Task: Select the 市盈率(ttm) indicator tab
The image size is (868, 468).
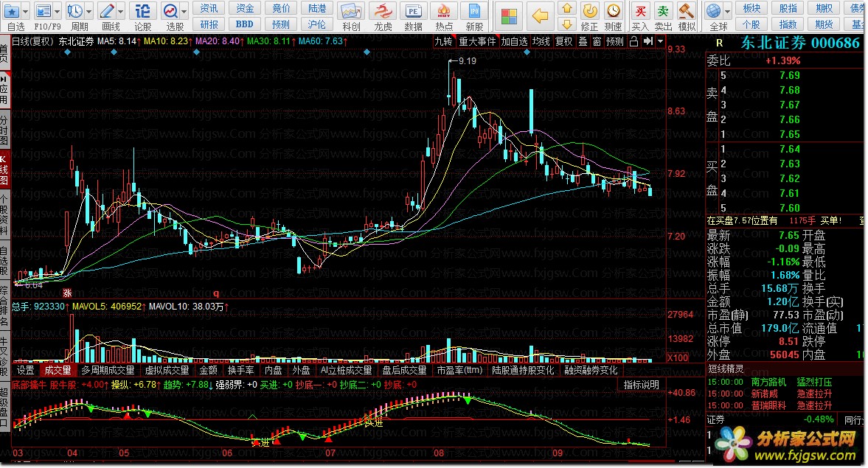Action: 459,370
